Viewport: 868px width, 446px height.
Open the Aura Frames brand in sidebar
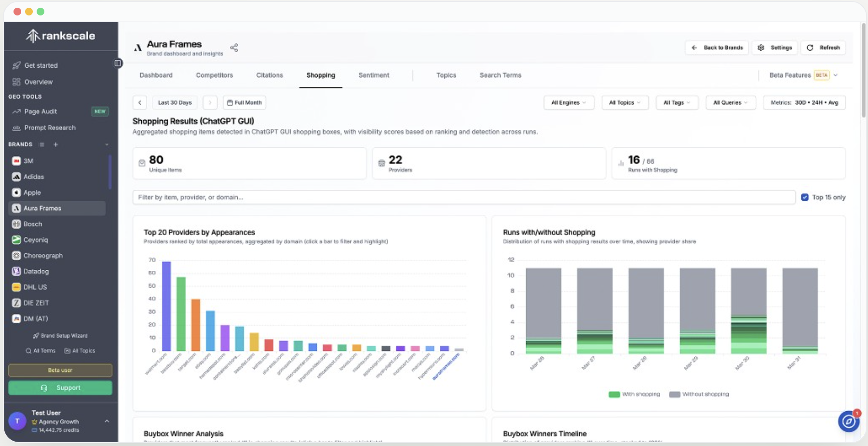[57, 209]
